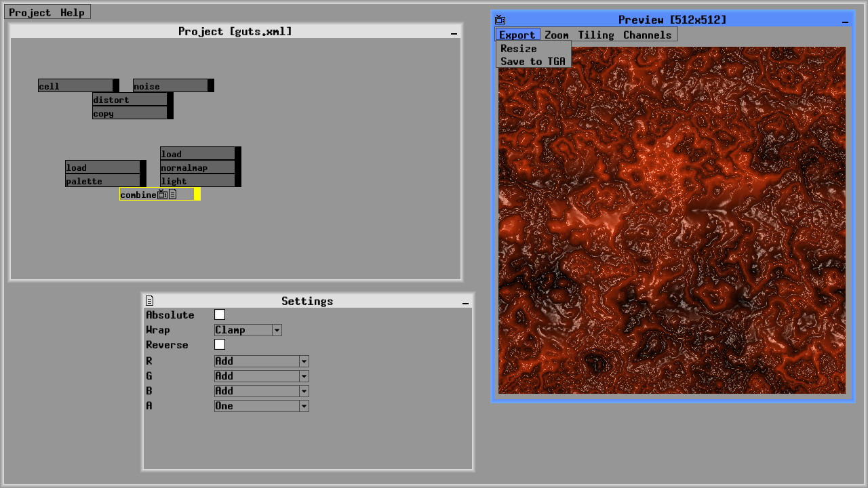Open the Channels menu in the Preview window
This screenshot has height=488, width=868.
click(x=647, y=35)
